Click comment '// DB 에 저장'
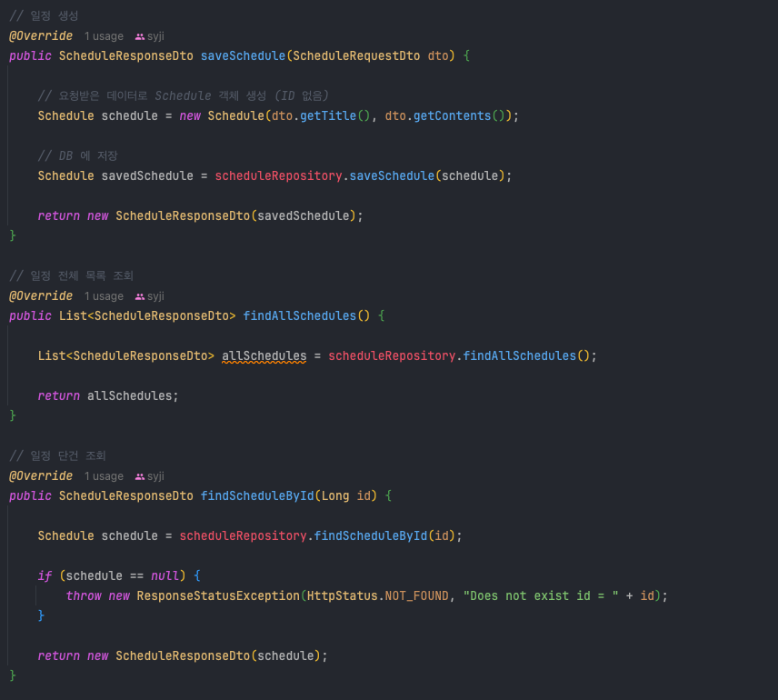 click(78, 155)
